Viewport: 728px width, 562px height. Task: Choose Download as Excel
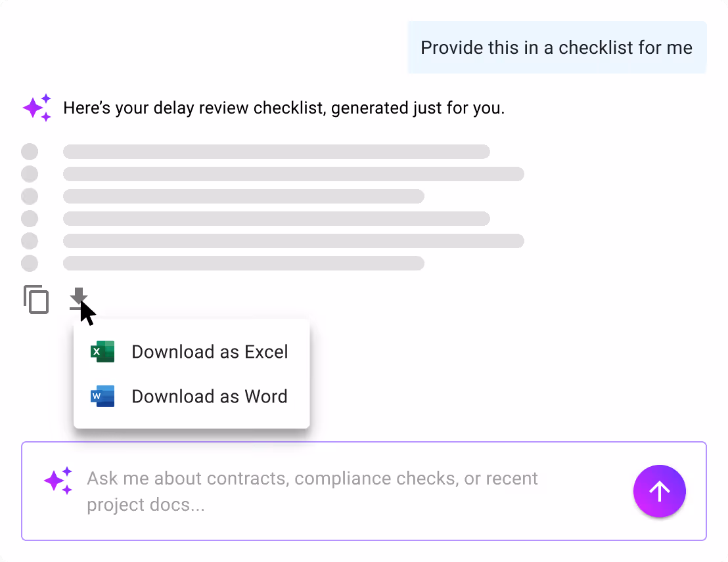[210, 351]
